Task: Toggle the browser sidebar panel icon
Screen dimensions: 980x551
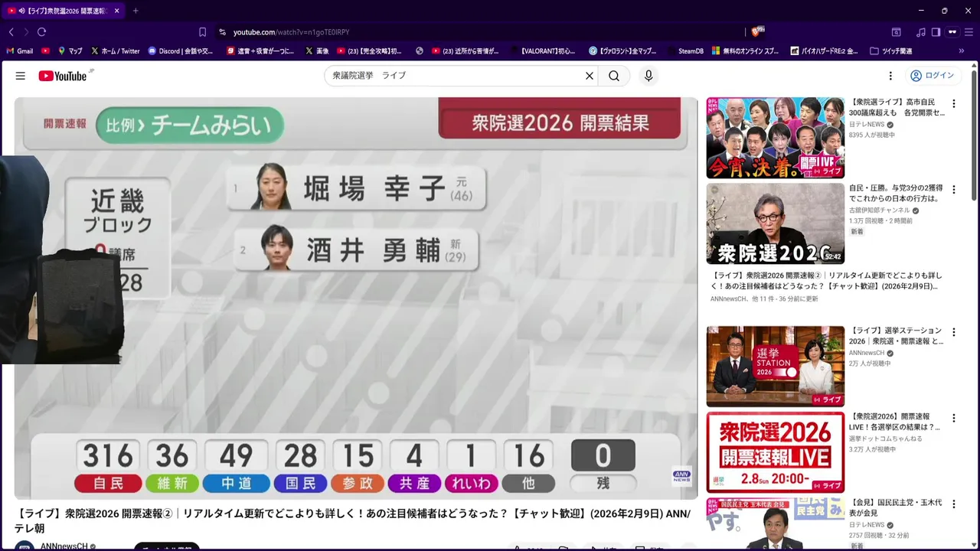Action: point(936,32)
